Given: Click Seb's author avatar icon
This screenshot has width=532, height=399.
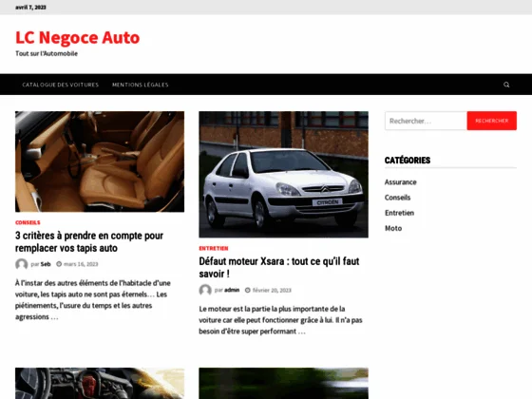Looking at the screenshot, I should 21,264.
